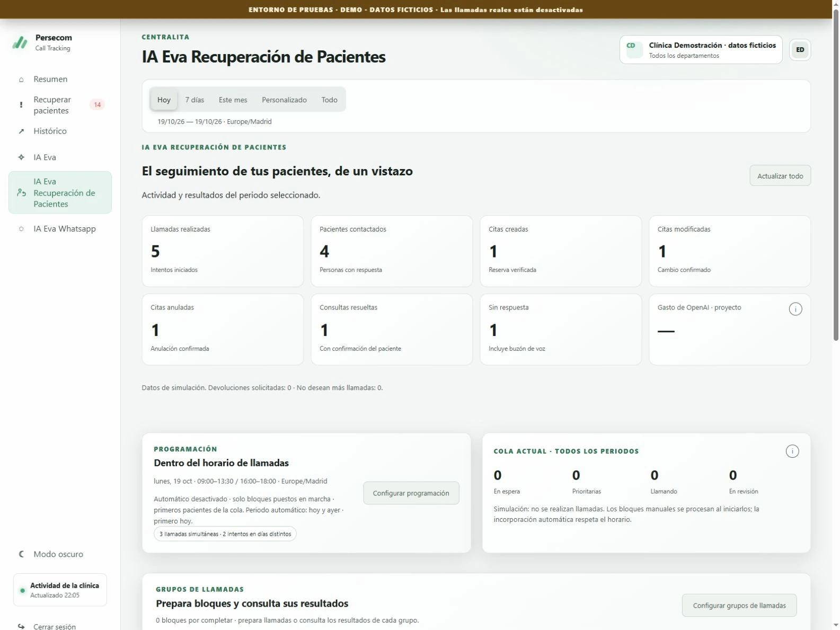Viewport: 840px width, 630px height.
Task: Select the 7 días period tab
Action: (194, 100)
